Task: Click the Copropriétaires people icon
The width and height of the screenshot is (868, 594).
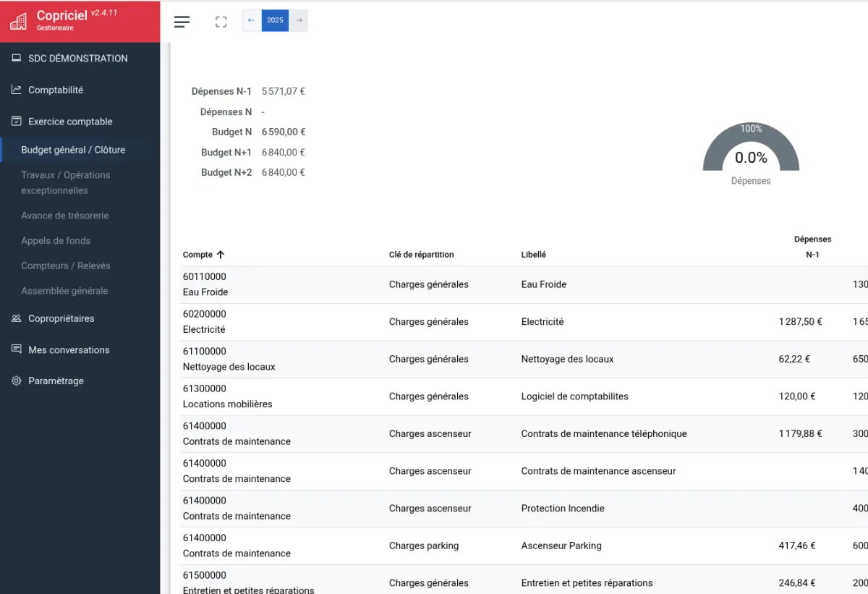Action: (x=17, y=318)
